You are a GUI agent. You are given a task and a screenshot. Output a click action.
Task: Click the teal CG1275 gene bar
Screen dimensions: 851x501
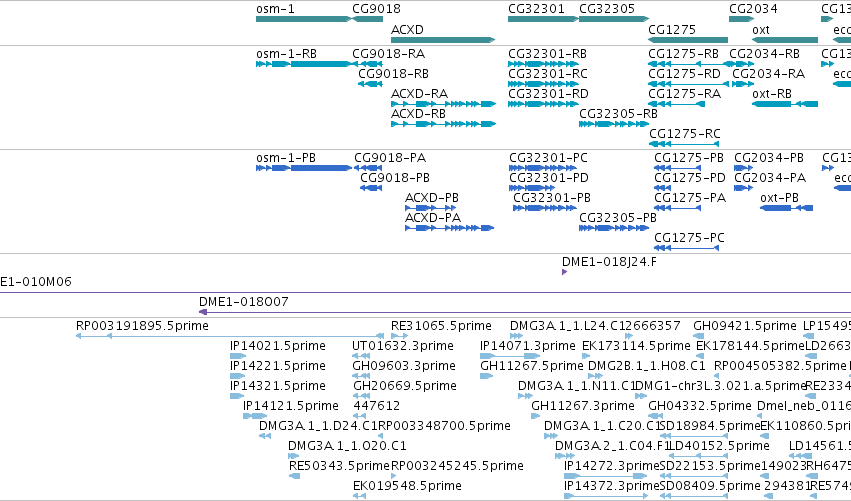pyautogui.click(x=688, y=40)
